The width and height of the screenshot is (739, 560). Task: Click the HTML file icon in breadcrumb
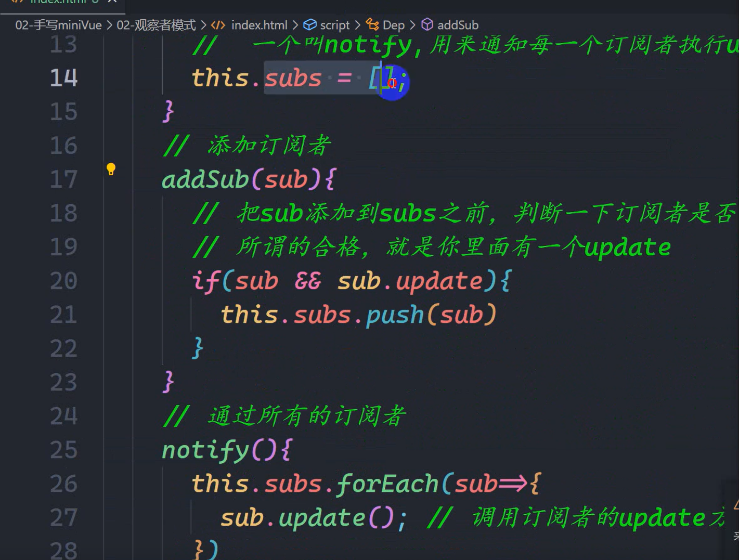point(218,25)
